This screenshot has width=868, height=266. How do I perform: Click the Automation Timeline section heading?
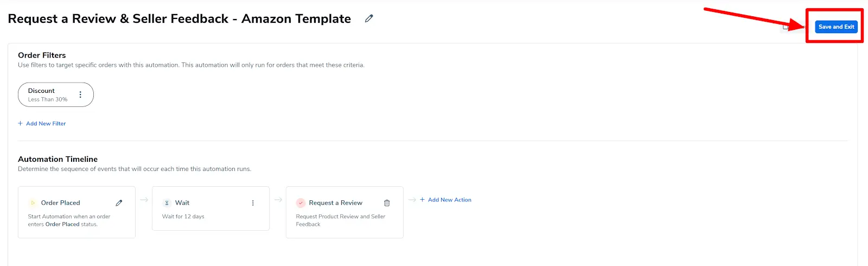click(58, 159)
